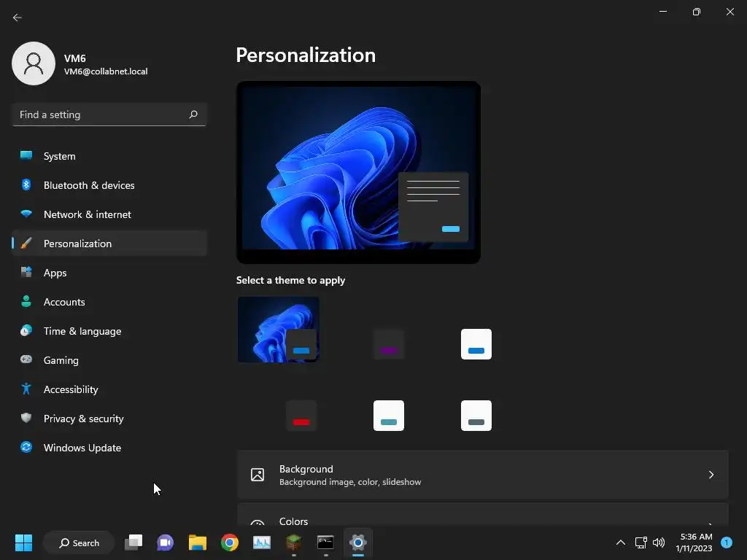The height and width of the screenshot is (560, 747).
Task: Go to Network & internet settings
Action: 109,214
